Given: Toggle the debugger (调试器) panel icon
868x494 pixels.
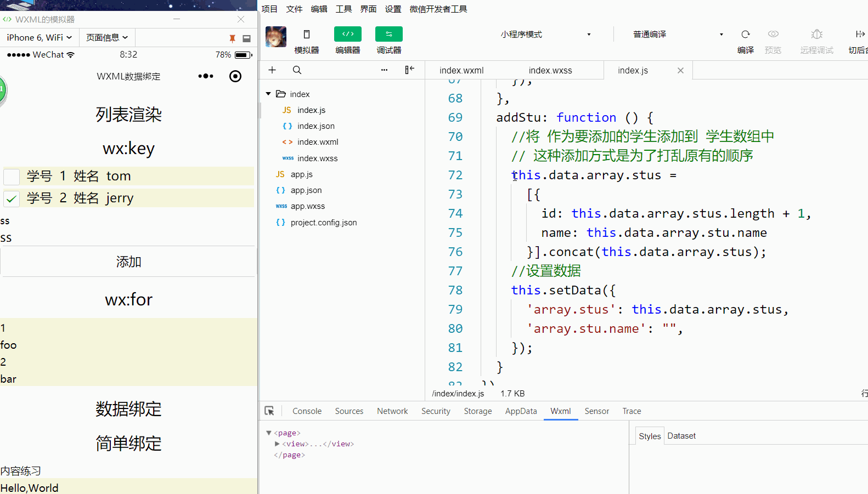Looking at the screenshot, I should tap(389, 34).
